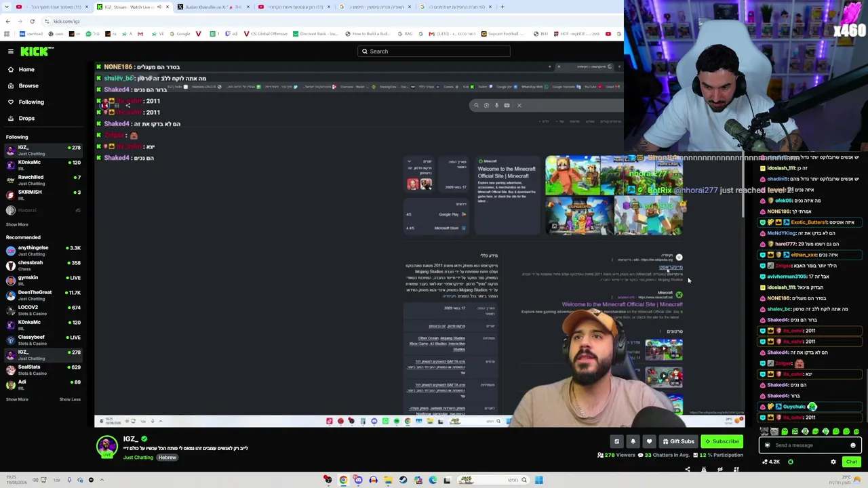This screenshot has width=868, height=488.
Task: Click the Kick logo
Action: click(x=37, y=52)
